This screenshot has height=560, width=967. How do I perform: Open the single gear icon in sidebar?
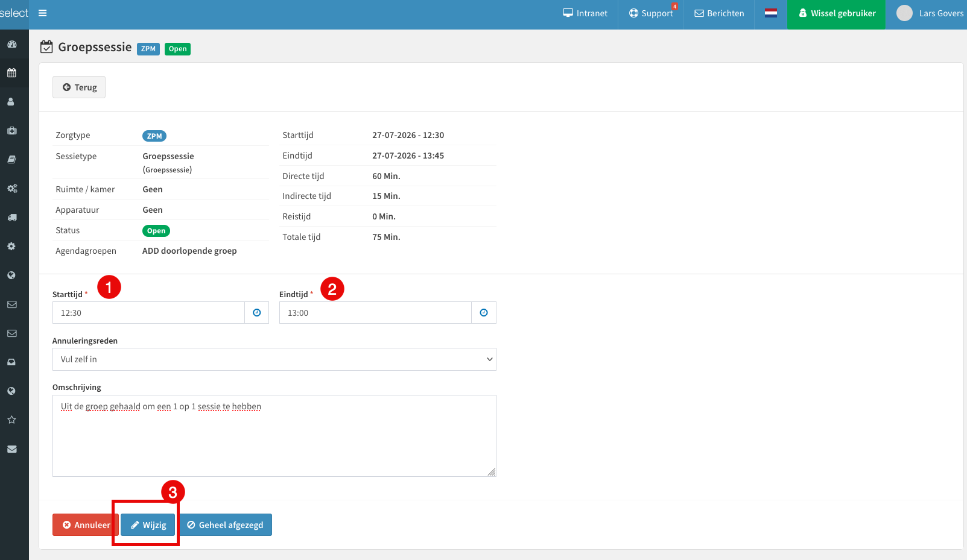tap(11, 247)
